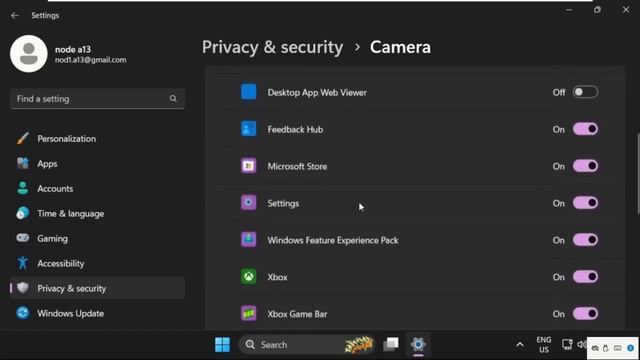
Task: Click the Desktop App Web Viewer icon
Action: (x=249, y=92)
